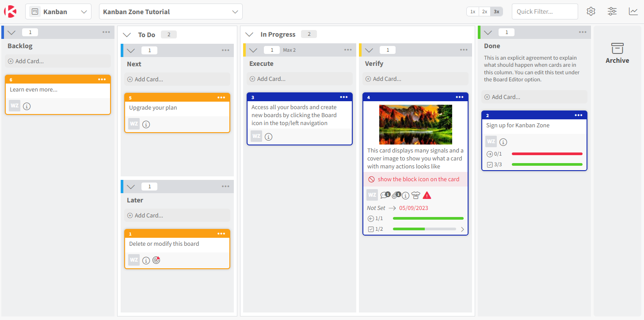Collapse the In Progress column group
The width and height of the screenshot is (644, 320).
(249, 34)
